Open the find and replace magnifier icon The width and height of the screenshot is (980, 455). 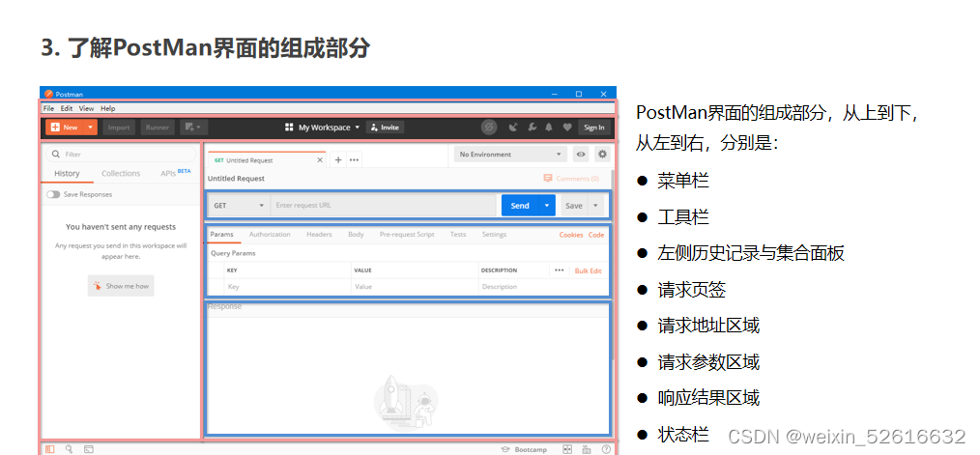(69, 449)
